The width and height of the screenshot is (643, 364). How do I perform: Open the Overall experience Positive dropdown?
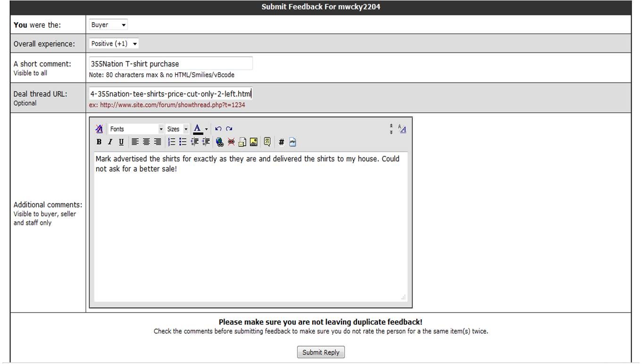pos(114,44)
